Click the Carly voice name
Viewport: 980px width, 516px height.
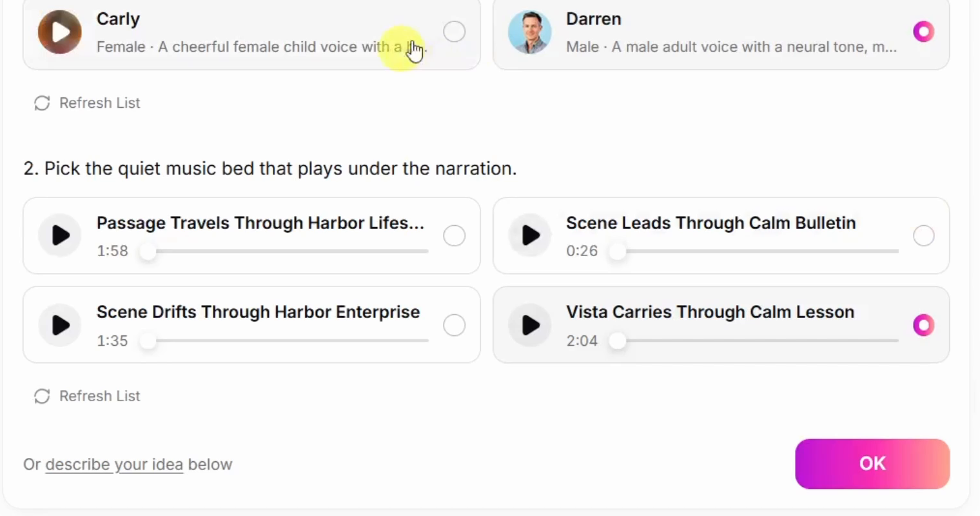pos(118,19)
